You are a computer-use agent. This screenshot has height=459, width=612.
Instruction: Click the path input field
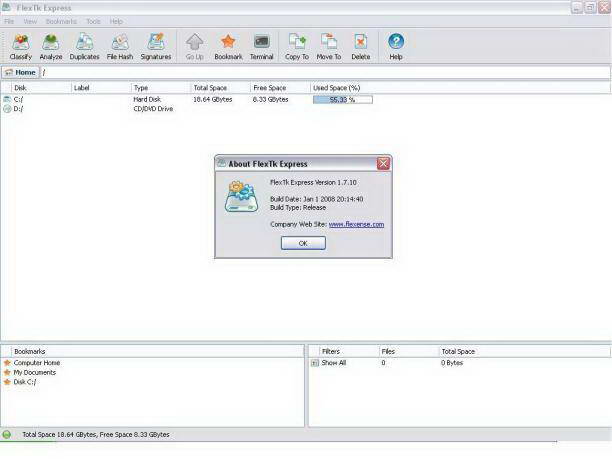point(326,72)
